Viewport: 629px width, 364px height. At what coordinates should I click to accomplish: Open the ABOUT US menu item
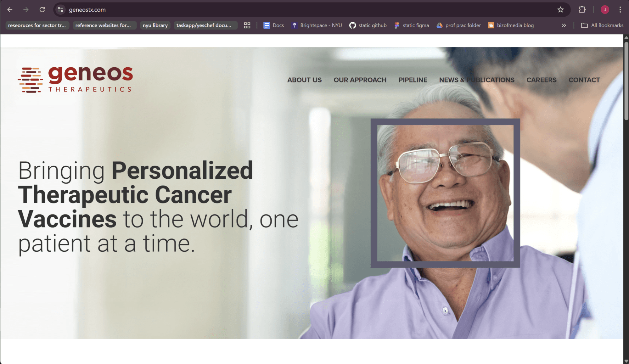point(304,80)
